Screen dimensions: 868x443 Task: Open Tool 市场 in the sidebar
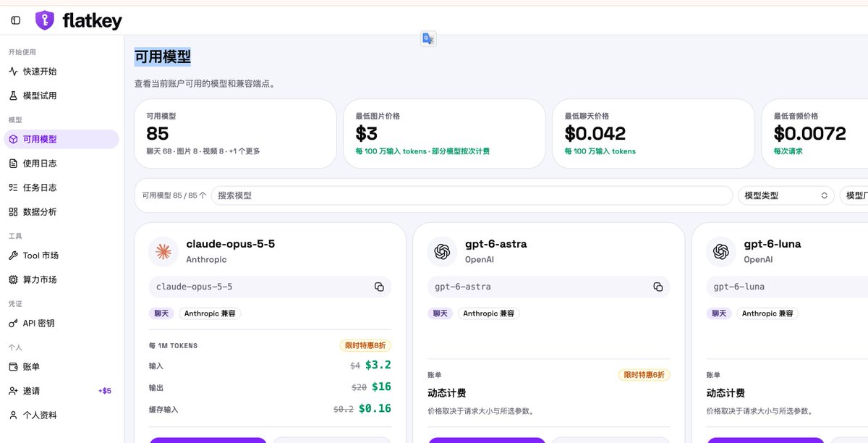click(61, 256)
